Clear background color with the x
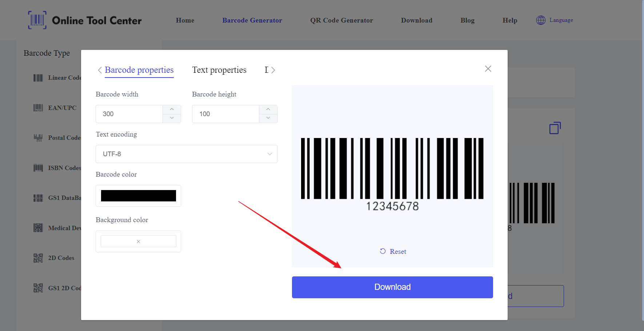Image resolution: width=644 pixels, height=331 pixels. coord(139,241)
